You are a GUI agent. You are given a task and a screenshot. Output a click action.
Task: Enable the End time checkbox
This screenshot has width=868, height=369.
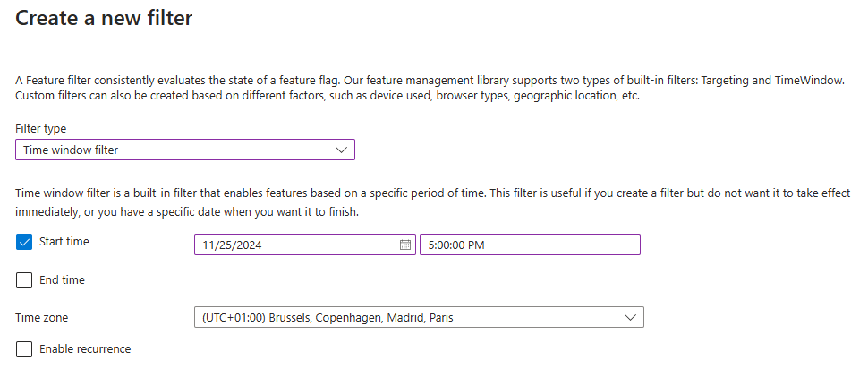click(25, 280)
